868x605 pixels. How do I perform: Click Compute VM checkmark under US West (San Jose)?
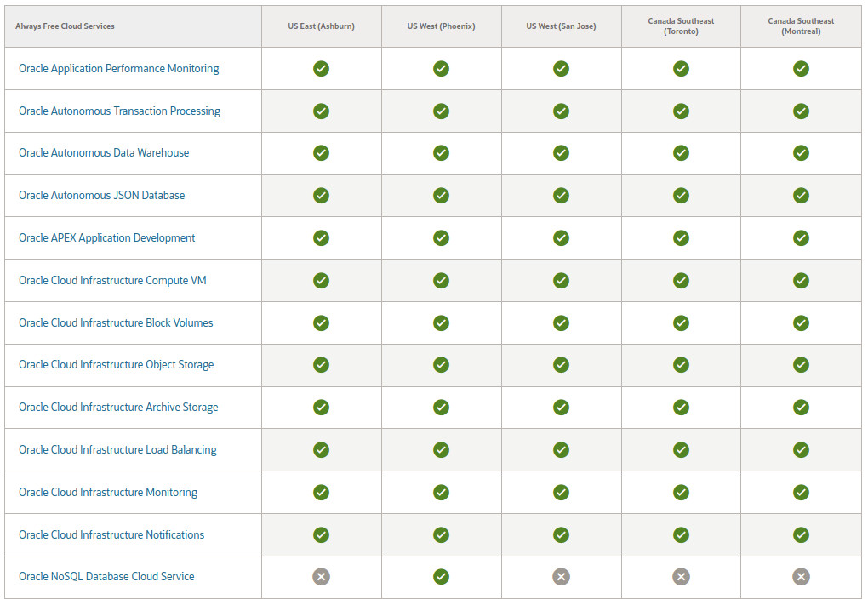[561, 281]
